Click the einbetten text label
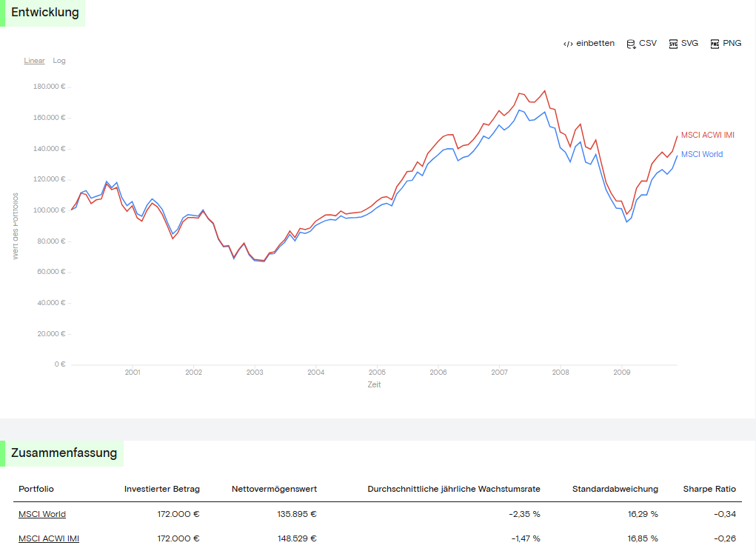The image size is (756, 554). point(595,44)
